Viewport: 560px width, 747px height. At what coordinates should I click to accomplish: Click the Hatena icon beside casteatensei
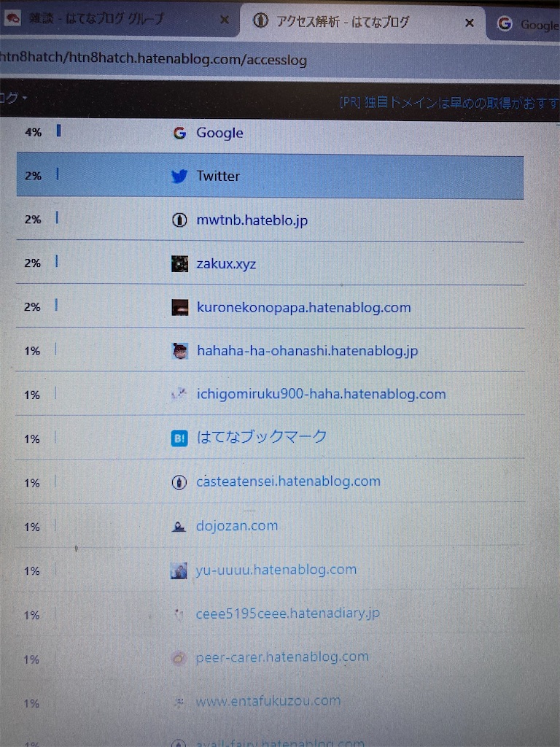(x=179, y=483)
